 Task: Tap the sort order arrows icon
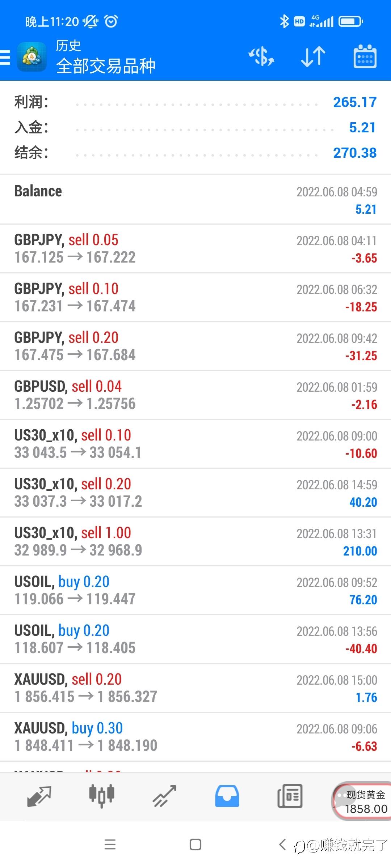click(313, 57)
